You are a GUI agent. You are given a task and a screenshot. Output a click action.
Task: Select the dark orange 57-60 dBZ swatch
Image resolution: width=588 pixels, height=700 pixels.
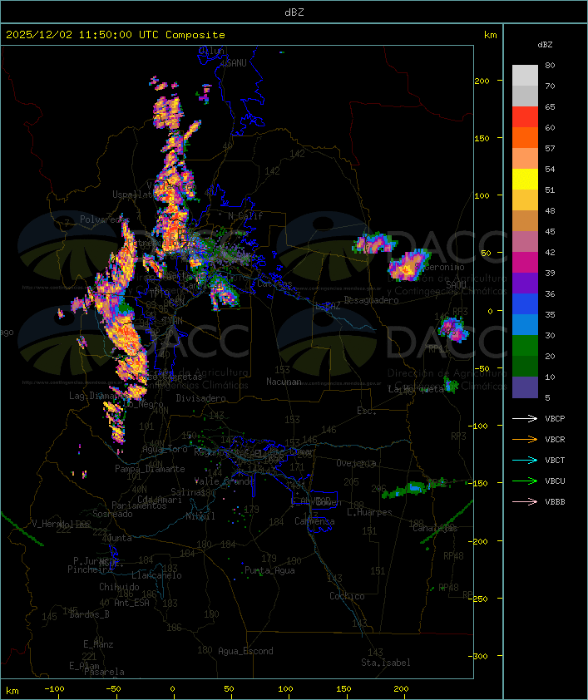pos(525,137)
